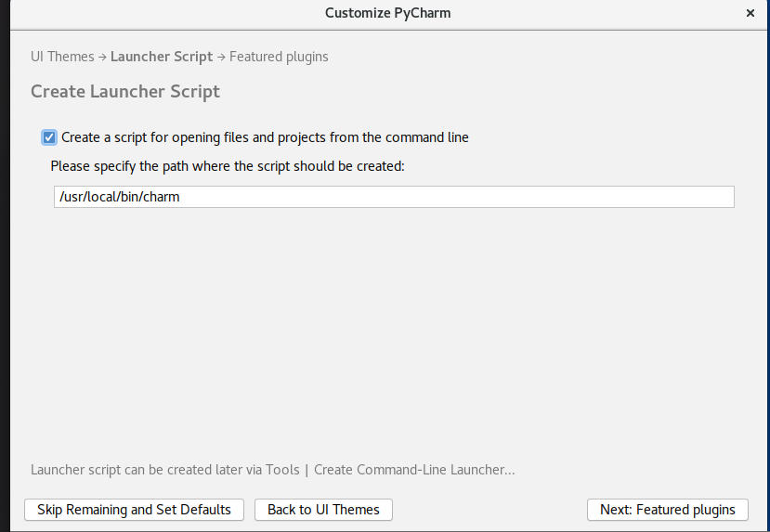The width and height of the screenshot is (770, 532).
Task: Close the Customize PyCharm dialog
Action: (750, 13)
